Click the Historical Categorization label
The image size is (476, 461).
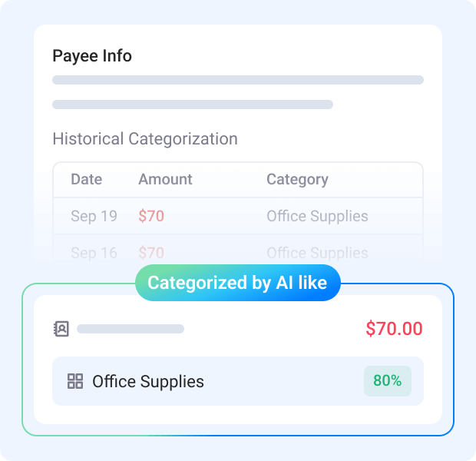click(x=145, y=139)
